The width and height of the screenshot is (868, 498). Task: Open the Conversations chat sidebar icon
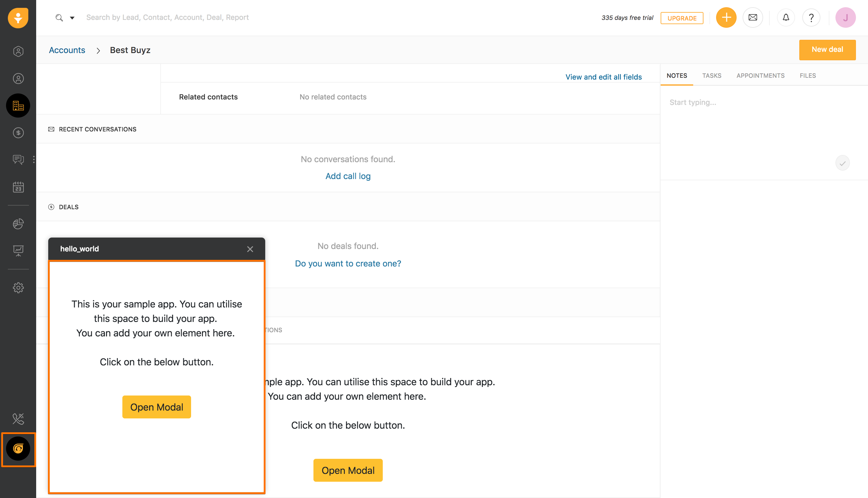tap(18, 159)
